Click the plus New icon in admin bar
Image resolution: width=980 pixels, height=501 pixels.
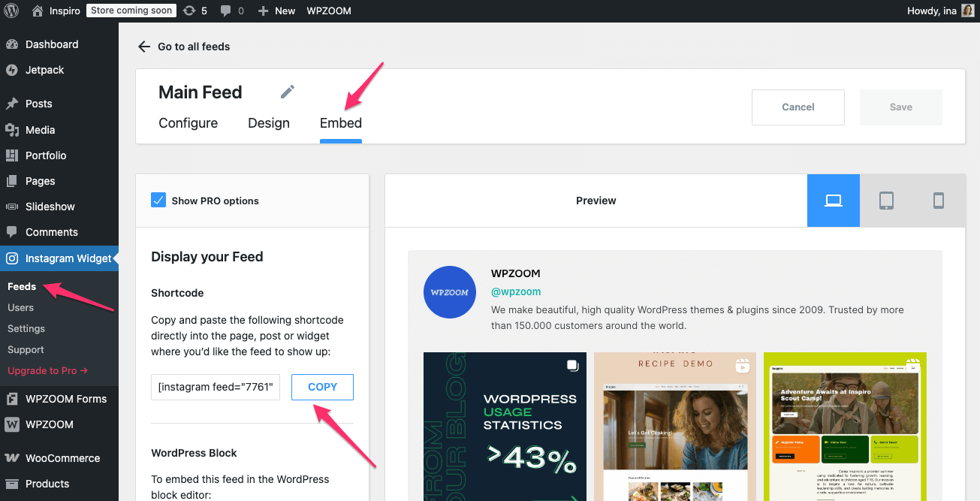(263, 11)
